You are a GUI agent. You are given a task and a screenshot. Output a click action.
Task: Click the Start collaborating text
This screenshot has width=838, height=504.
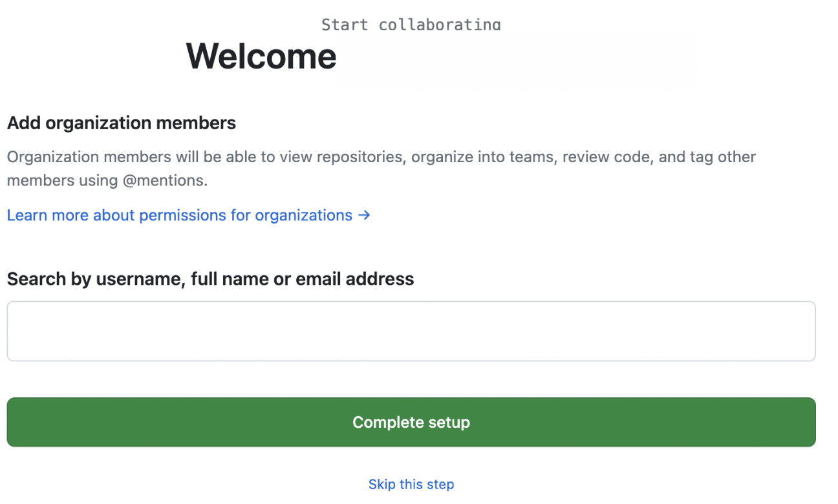411,25
